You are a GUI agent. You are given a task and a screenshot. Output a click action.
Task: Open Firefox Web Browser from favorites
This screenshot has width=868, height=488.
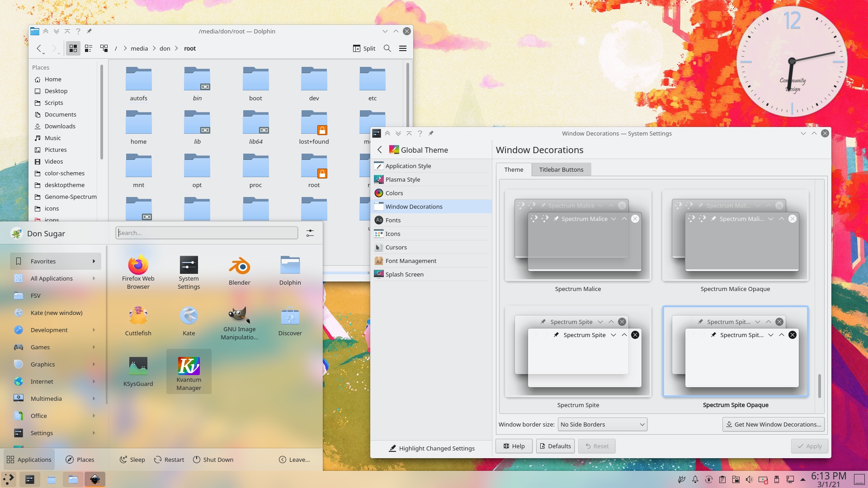pyautogui.click(x=138, y=271)
